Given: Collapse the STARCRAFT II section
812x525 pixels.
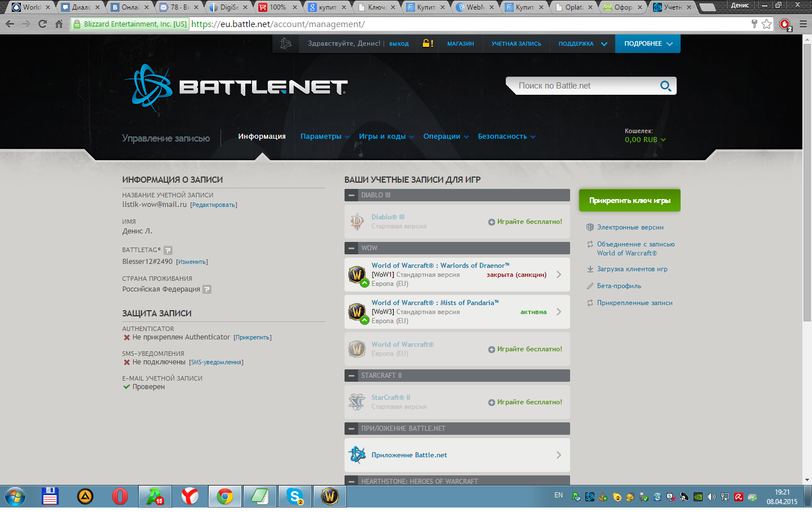Looking at the screenshot, I should (x=351, y=376).
